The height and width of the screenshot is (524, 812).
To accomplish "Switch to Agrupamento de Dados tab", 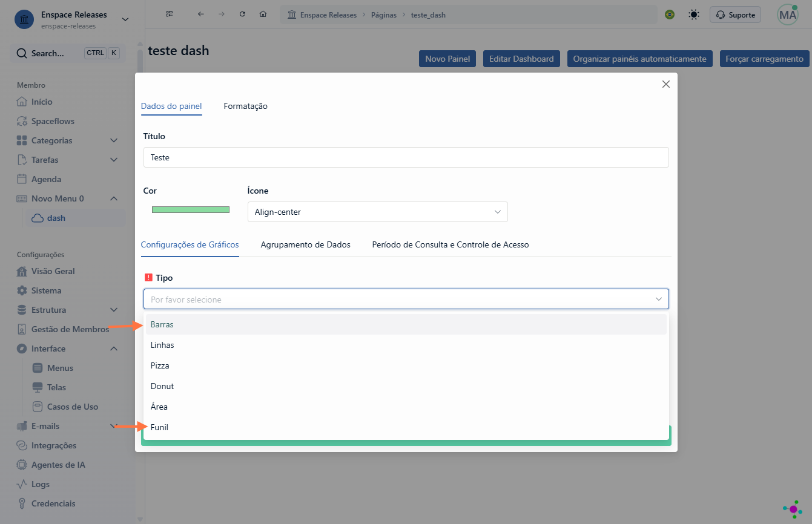I will pyautogui.click(x=305, y=244).
